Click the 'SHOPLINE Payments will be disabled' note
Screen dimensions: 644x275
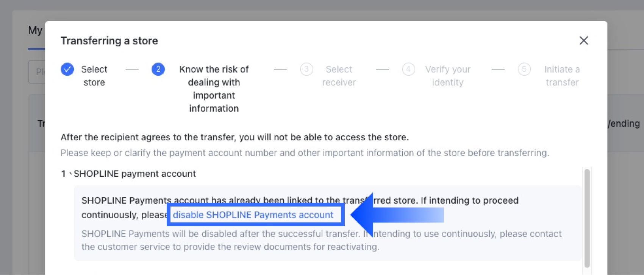(x=322, y=240)
